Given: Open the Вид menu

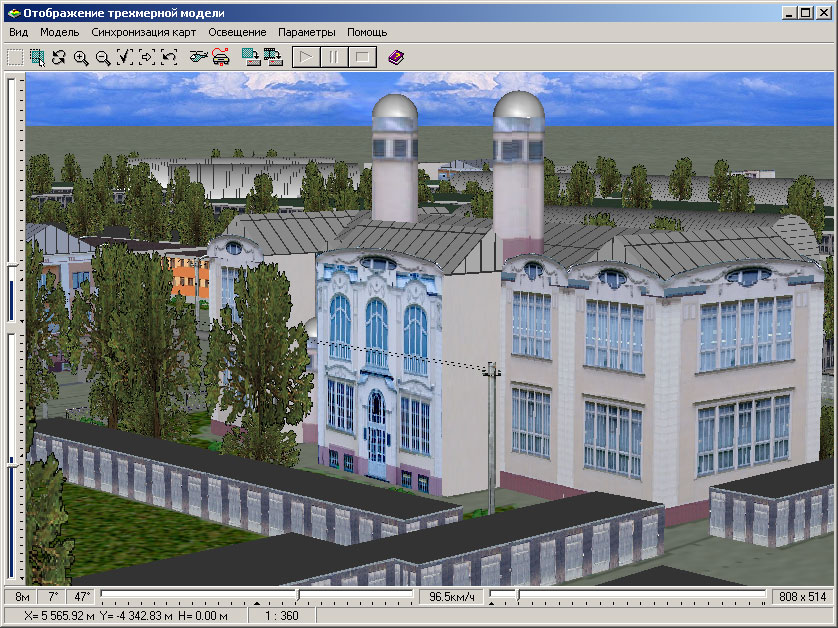Looking at the screenshot, I should 19,32.
